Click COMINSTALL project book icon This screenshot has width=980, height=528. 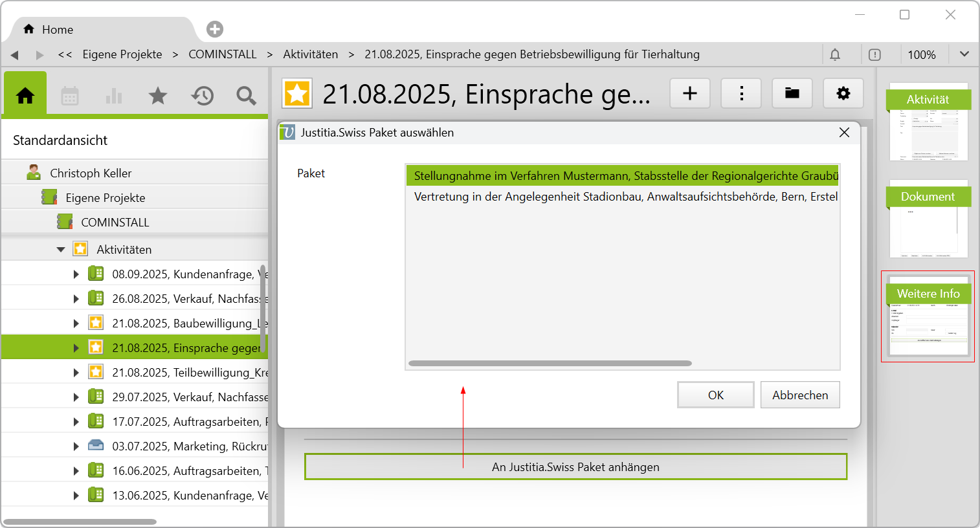65,222
